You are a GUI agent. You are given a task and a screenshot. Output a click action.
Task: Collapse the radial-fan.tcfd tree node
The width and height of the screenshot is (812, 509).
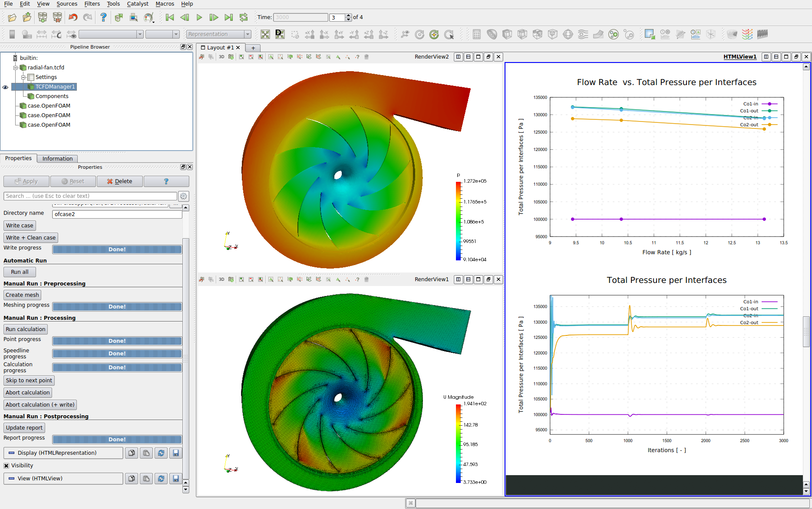click(16, 68)
